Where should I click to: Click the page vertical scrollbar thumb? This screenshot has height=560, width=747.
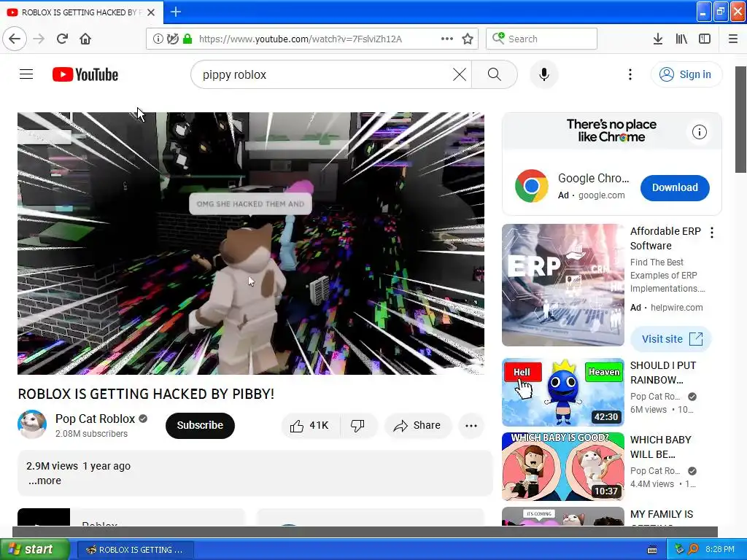[741, 120]
